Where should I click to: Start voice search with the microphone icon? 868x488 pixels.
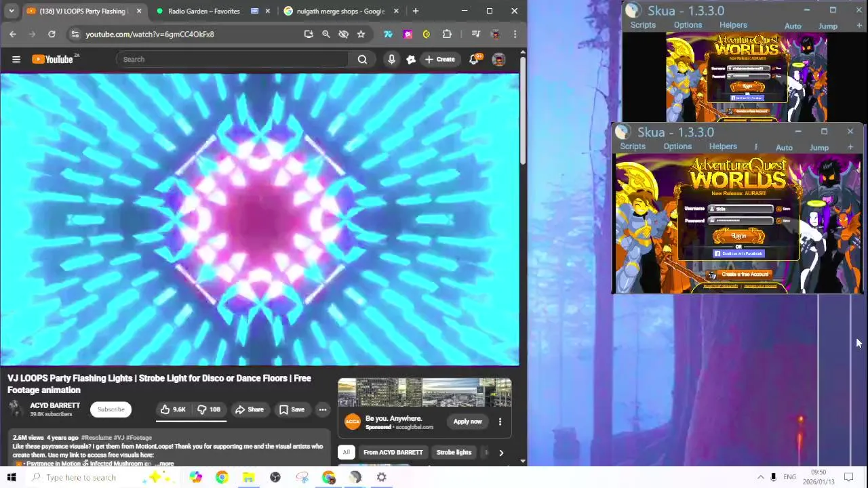[391, 59]
